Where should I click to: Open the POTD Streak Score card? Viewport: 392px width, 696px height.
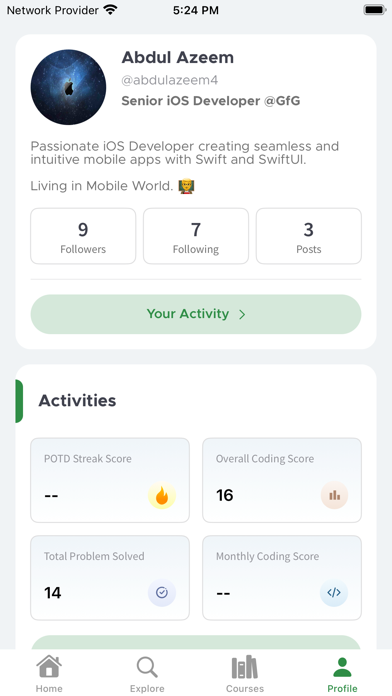(110, 480)
